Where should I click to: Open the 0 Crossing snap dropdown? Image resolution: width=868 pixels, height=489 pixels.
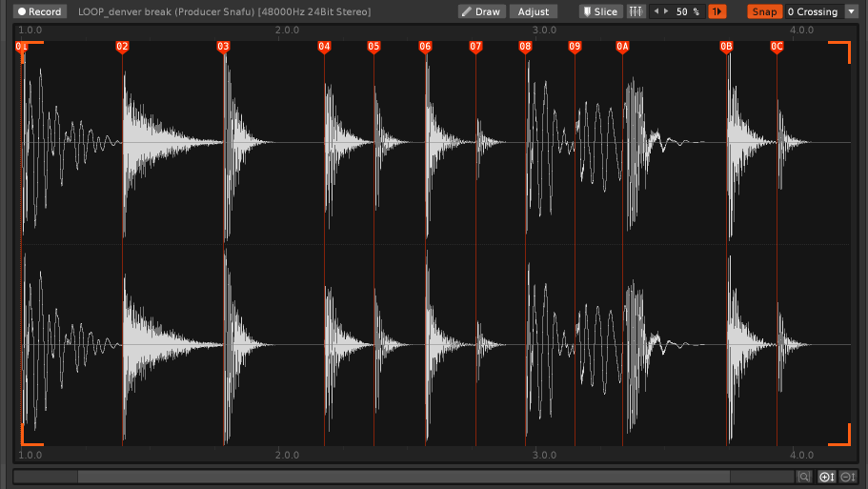pyautogui.click(x=812, y=11)
